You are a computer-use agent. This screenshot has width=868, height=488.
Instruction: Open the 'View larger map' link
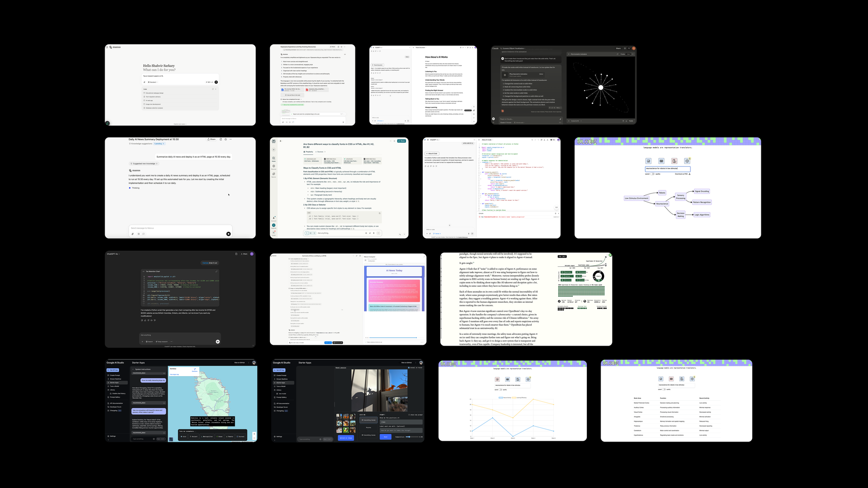[x=174, y=374]
